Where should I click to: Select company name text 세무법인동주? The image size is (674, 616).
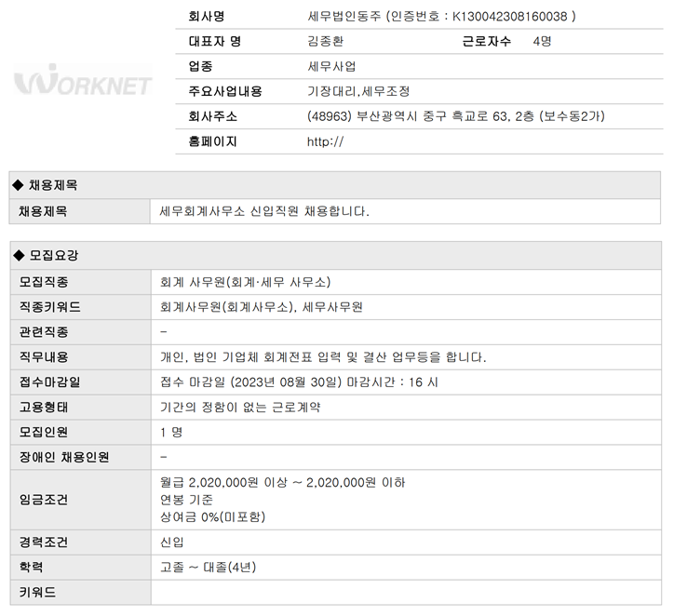[x=344, y=17]
